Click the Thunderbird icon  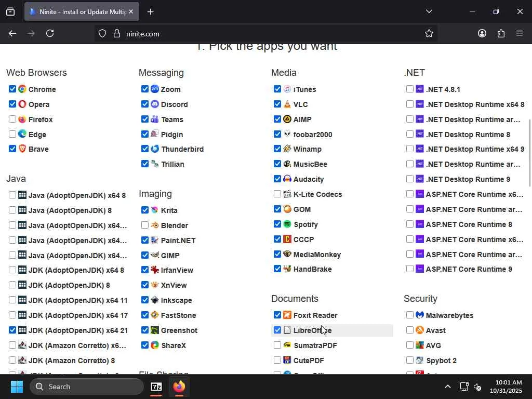[x=155, y=149]
